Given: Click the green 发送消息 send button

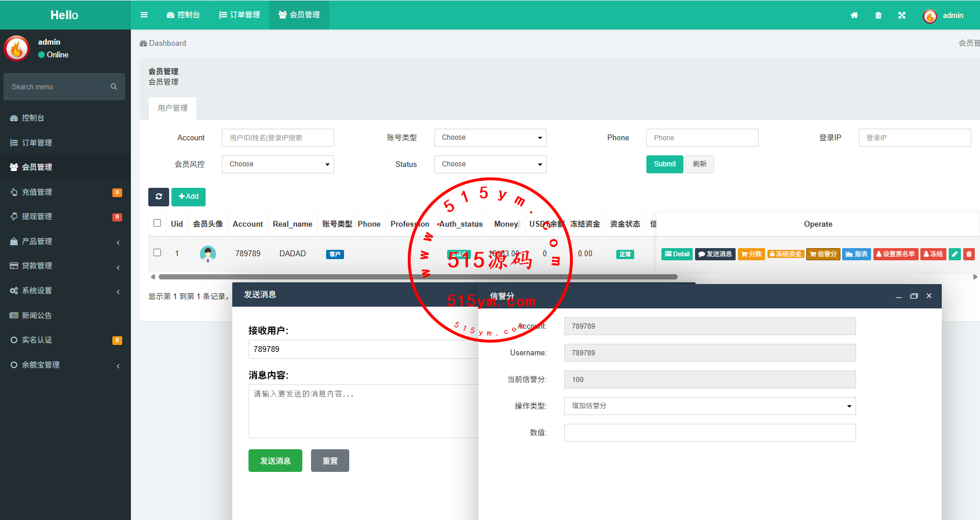Looking at the screenshot, I should coord(275,461).
